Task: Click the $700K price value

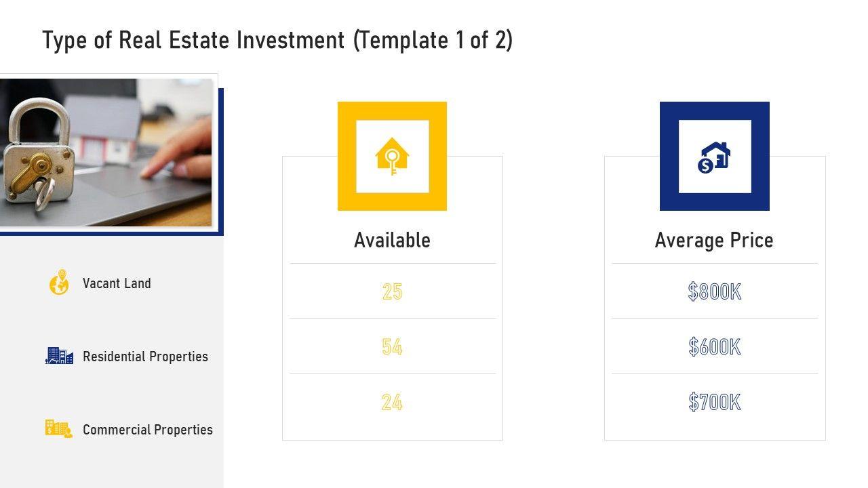Action: 714,403
